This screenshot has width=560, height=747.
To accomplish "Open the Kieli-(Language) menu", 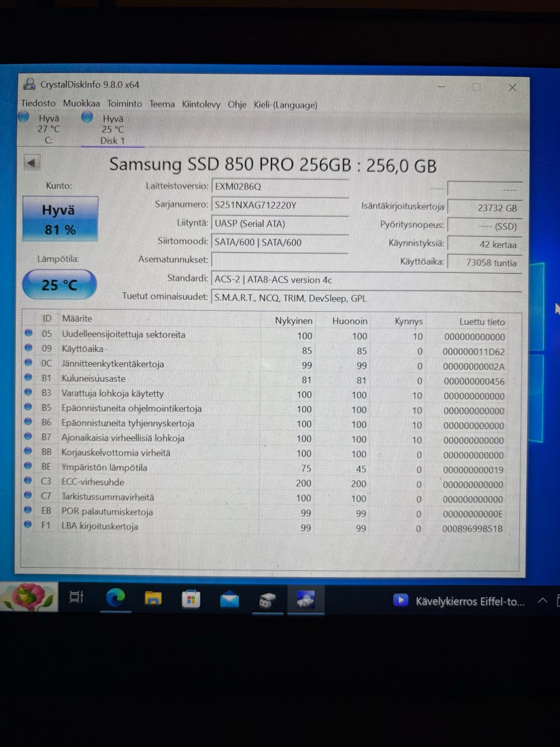I will (285, 105).
